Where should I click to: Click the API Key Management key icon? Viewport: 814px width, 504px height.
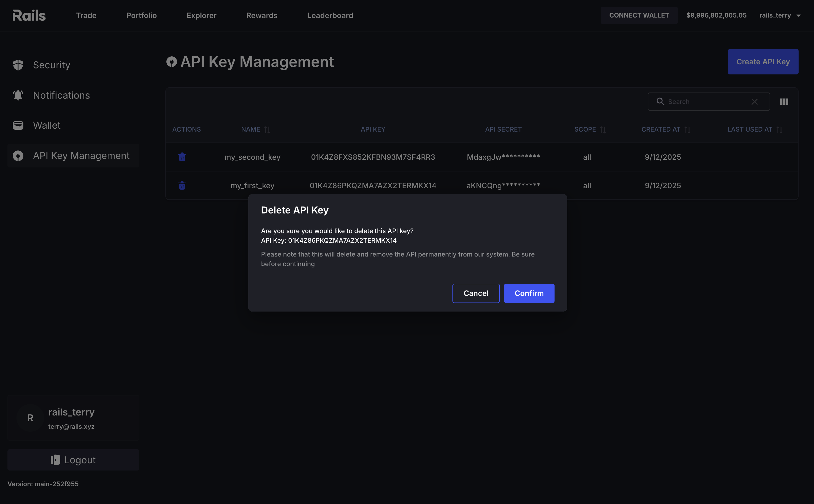click(x=18, y=156)
